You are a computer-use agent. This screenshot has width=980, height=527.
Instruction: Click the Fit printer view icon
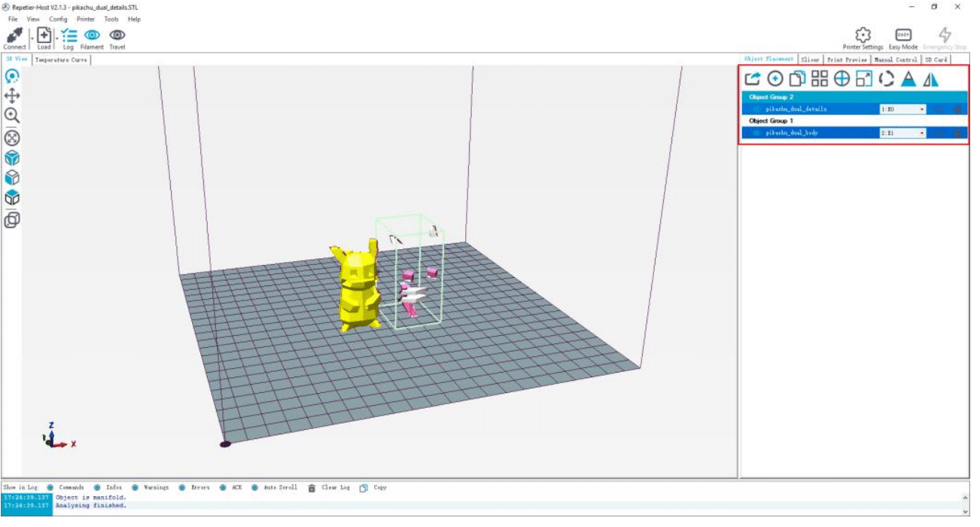tap(12, 138)
